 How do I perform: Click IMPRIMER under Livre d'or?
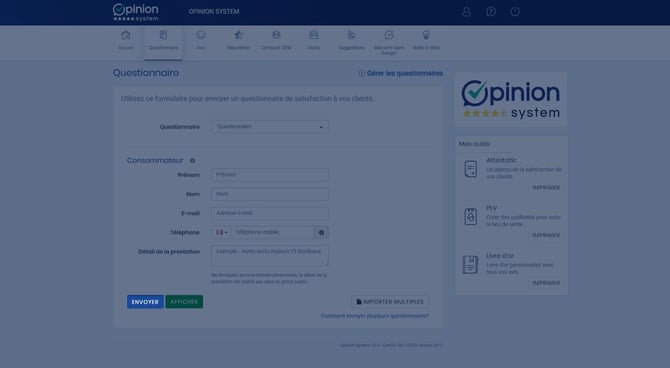[x=546, y=283]
